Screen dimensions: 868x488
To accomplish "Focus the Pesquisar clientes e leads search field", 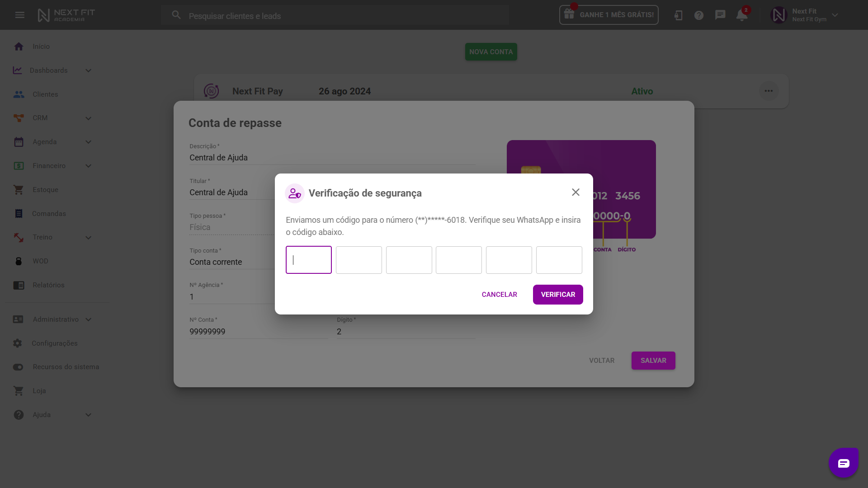I will tap(344, 16).
